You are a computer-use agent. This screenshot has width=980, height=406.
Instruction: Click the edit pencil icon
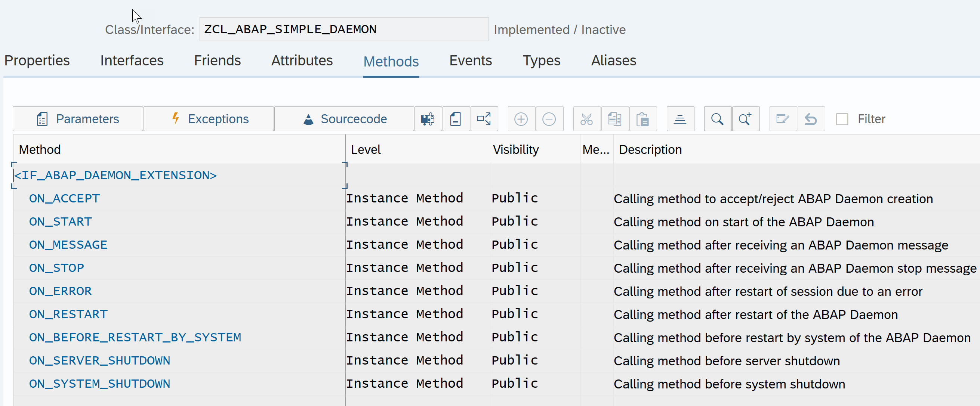(783, 119)
